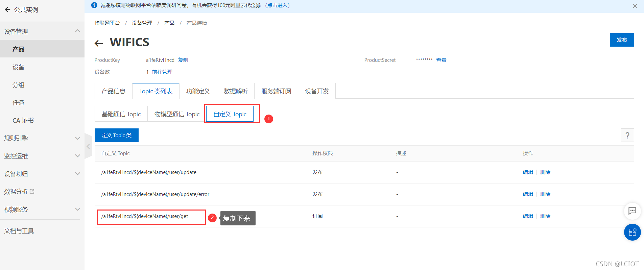Click 物联网平台 breadcrumb
Image resolution: width=644 pixels, height=270 pixels.
pos(107,23)
